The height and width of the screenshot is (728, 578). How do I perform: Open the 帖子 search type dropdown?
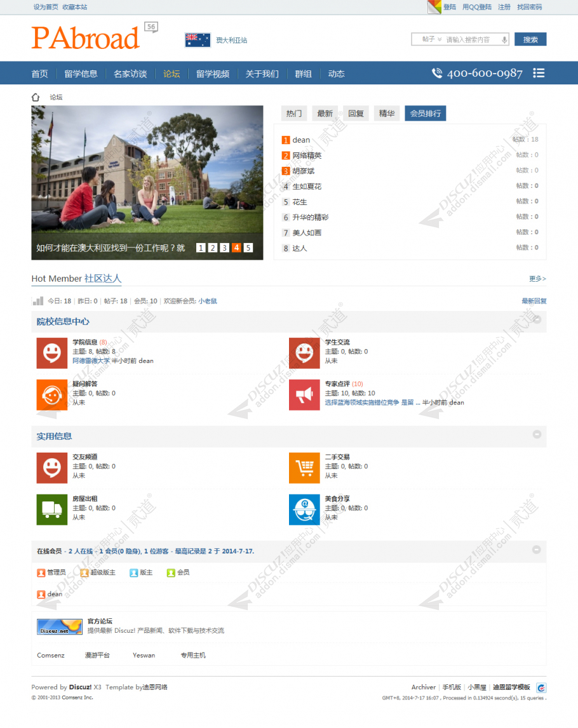(432, 39)
